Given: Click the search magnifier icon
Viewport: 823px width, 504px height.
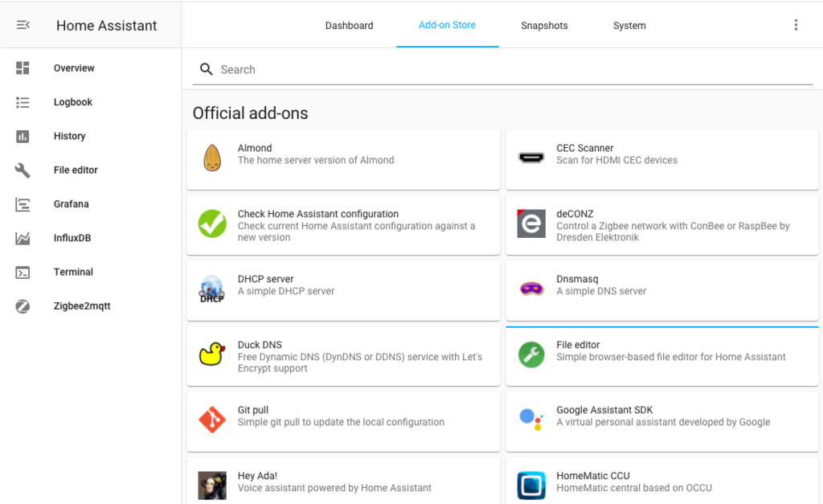Looking at the screenshot, I should 207,69.
